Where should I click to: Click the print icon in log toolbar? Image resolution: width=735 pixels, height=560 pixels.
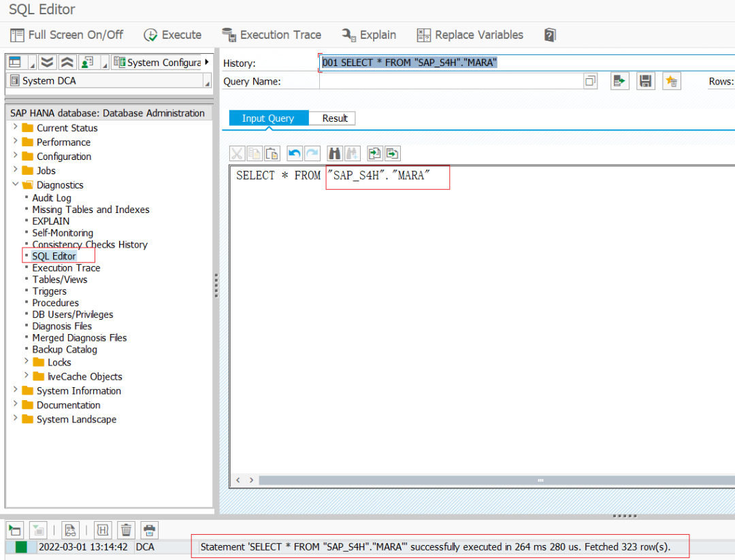pos(149,531)
